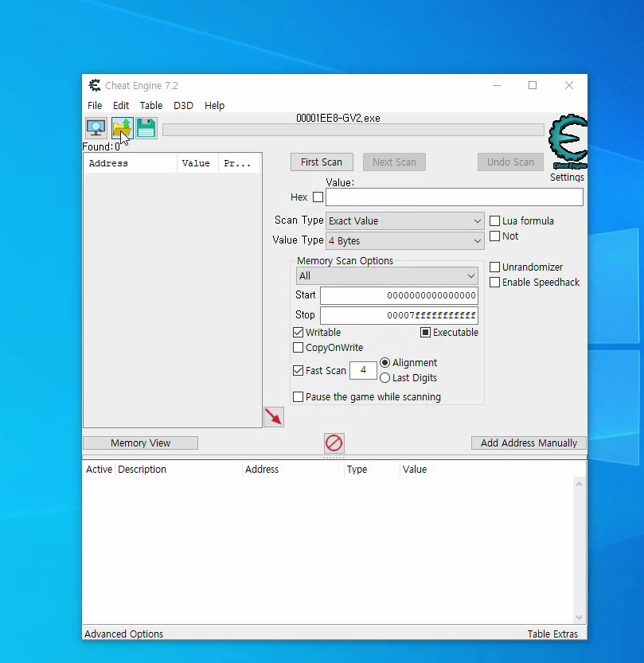This screenshot has height=663, width=644.
Task: Toggle the Executable checkbox
Action: [x=425, y=333]
